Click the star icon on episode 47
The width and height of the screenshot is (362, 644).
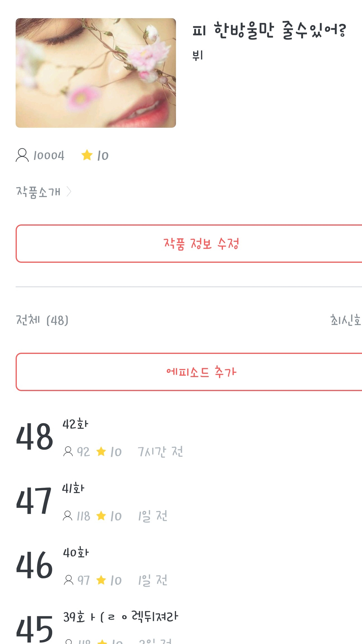[x=101, y=516]
